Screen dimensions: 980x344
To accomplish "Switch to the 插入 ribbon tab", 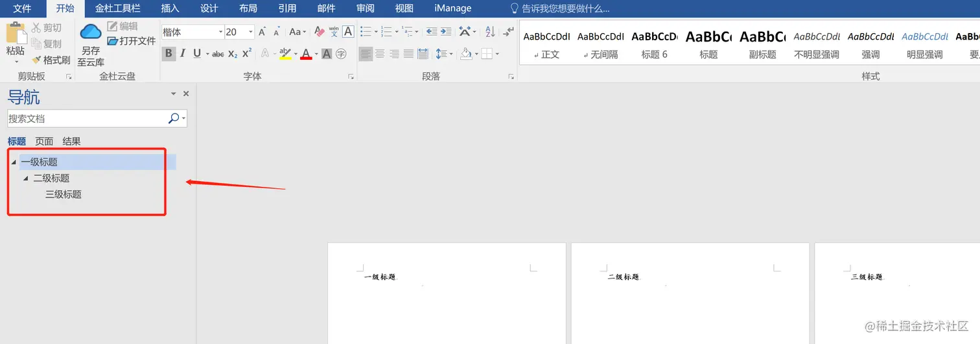I will click(x=170, y=8).
